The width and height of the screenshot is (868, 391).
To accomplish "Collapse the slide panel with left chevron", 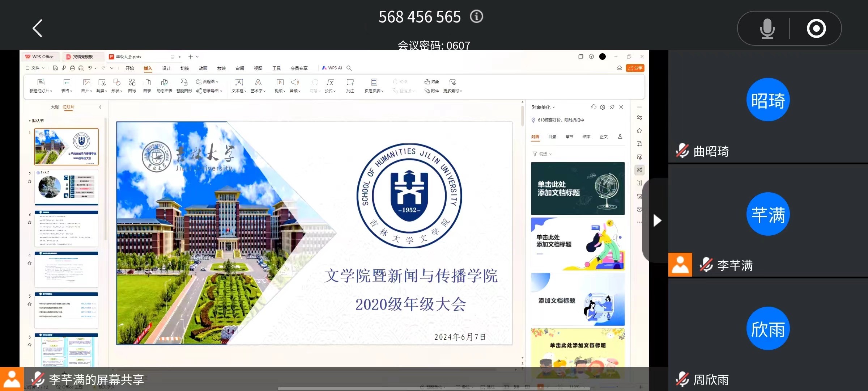I will (x=100, y=107).
